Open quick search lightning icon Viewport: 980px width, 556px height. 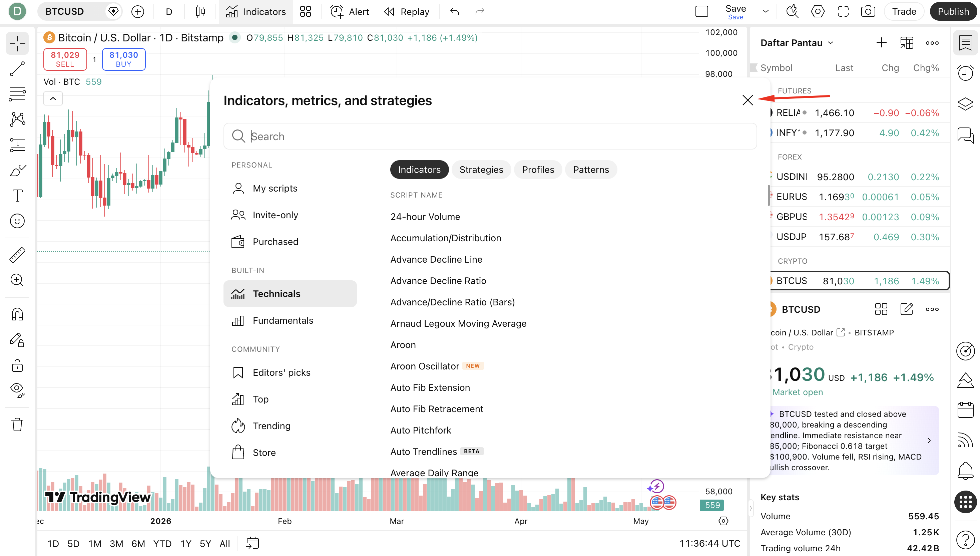792,11
